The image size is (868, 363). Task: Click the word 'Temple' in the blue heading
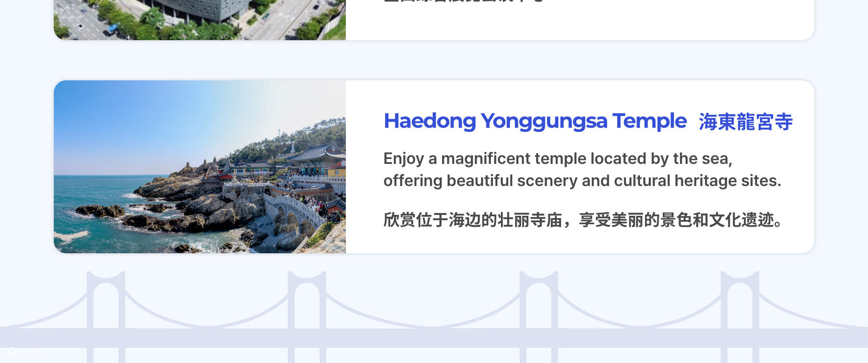click(650, 121)
